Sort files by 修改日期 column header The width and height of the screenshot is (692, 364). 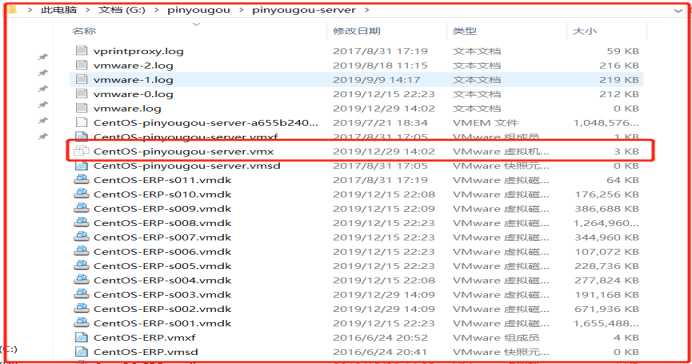pos(357,31)
